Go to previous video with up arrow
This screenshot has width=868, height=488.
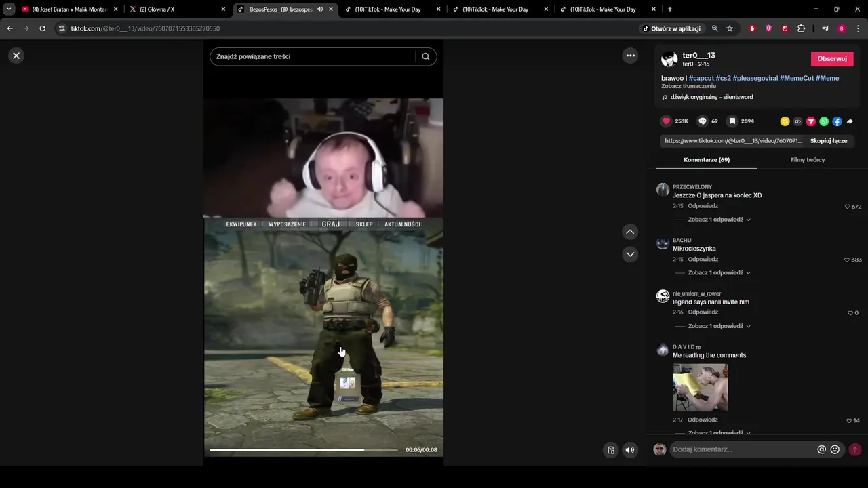[630, 232]
